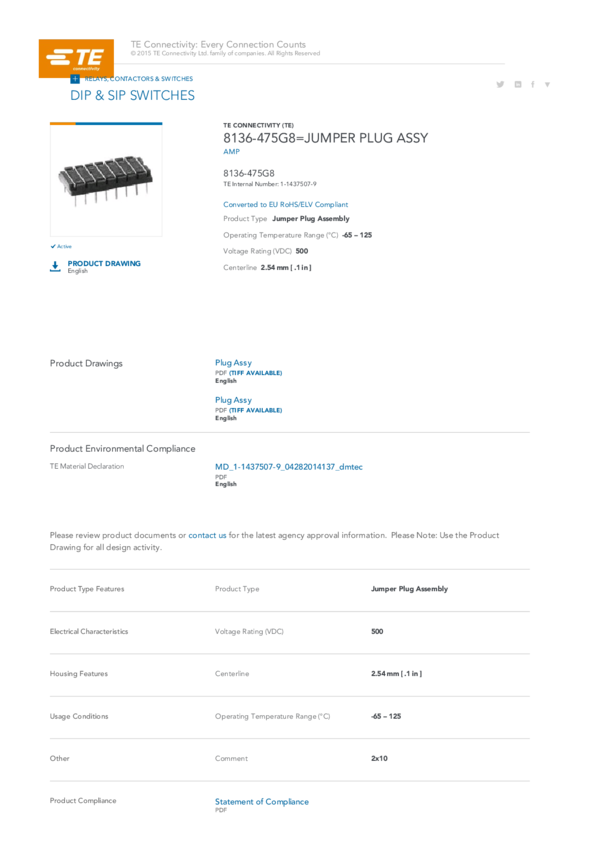This screenshot has height=850, width=601.
Task: Click the Comment value 2x10
Action: [x=379, y=758]
